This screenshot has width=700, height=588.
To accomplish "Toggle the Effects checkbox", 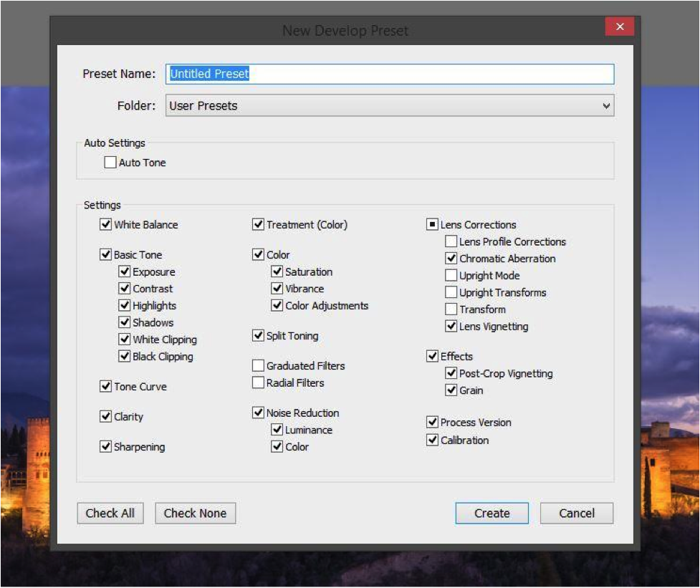I will pos(432,356).
